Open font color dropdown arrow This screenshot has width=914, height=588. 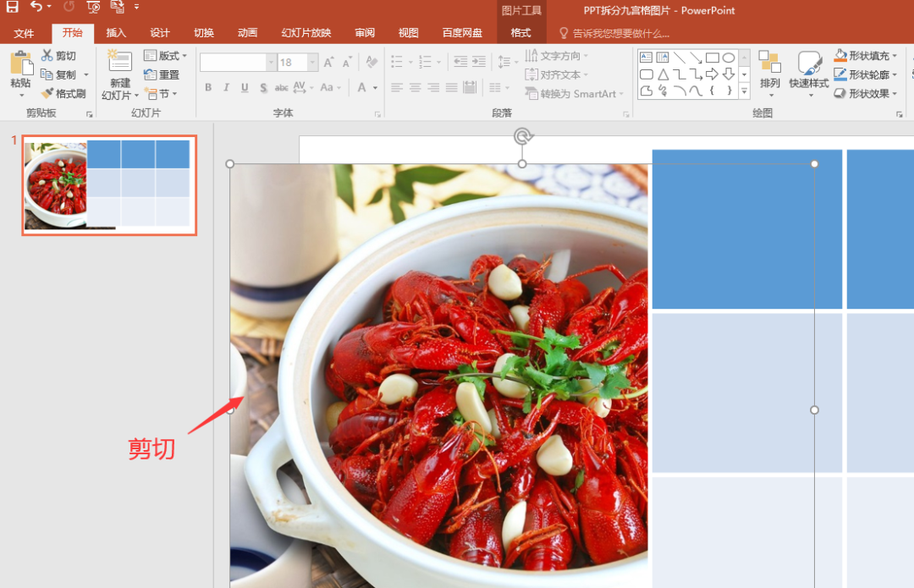coord(376,88)
